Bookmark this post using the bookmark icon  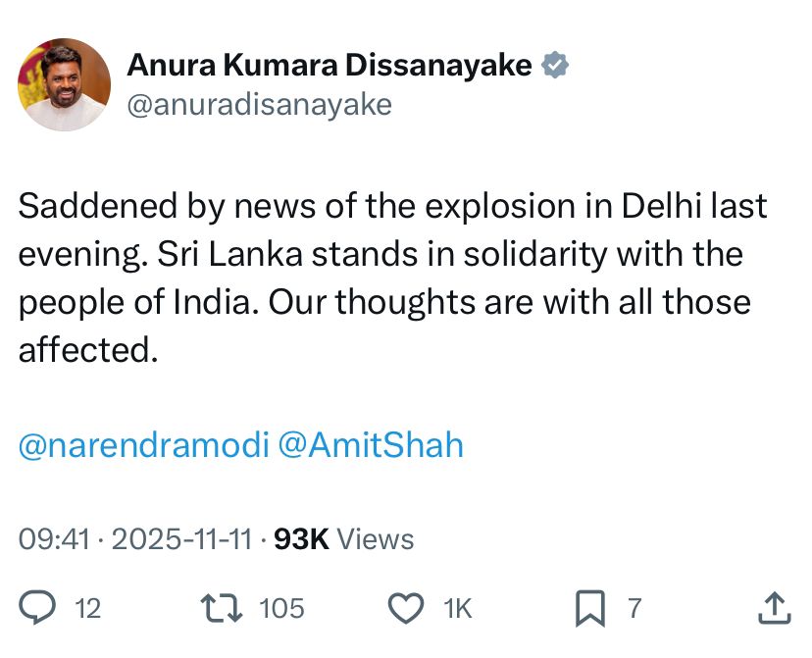[590, 609]
